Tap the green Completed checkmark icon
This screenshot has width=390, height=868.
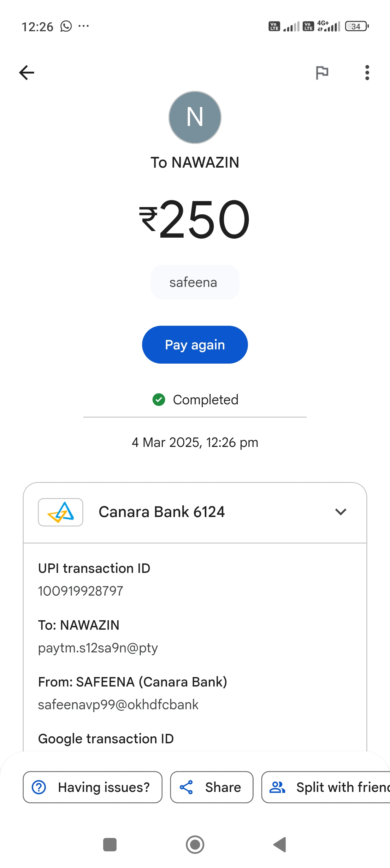pyautogui.click(x=159, y=400)
